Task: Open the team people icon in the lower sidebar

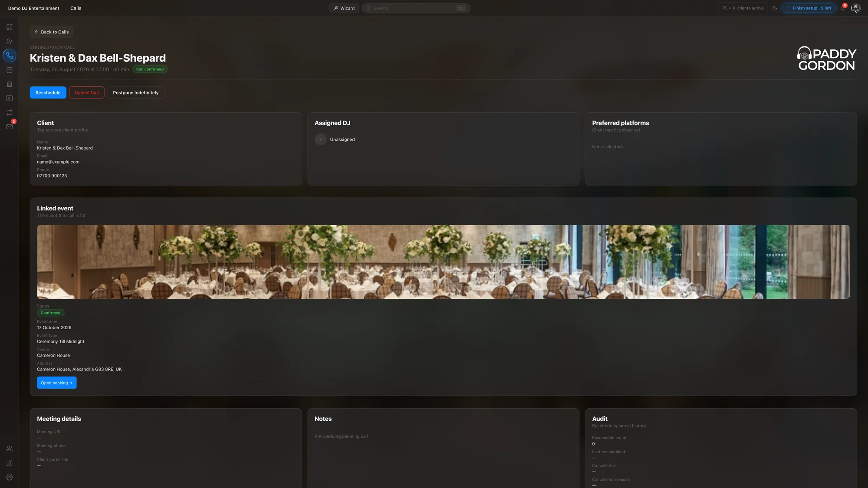Action: click(10, 449)
